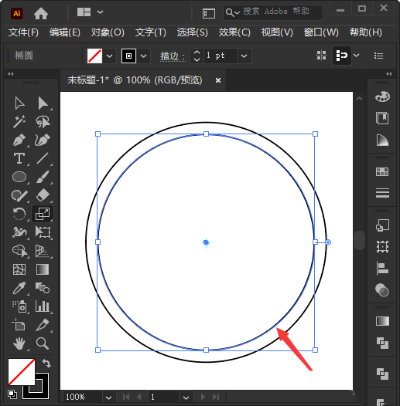Screen dimensions: 400x406
Task: Select the Type tool
Action: point(19,158)
